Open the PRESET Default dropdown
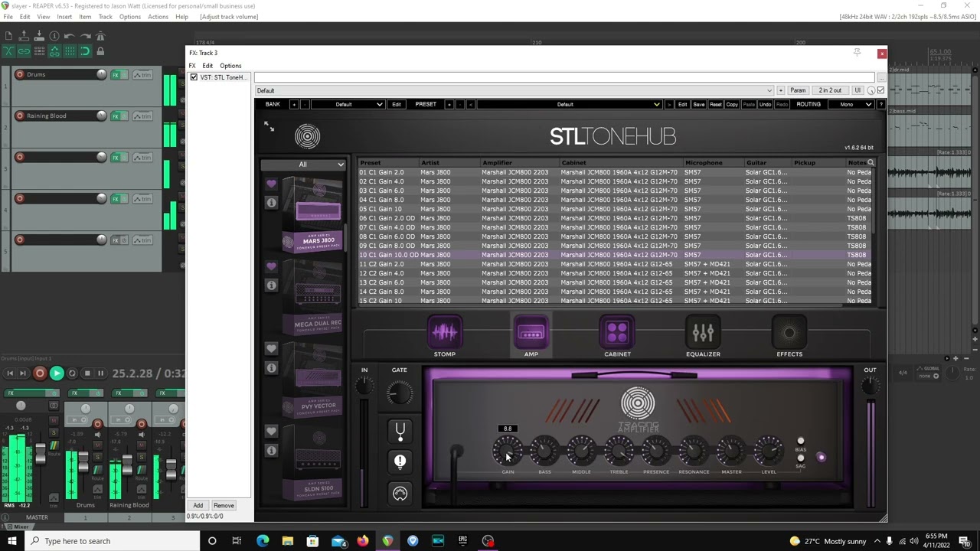This screenshot has width=980, height=551. tap(569, 104)
